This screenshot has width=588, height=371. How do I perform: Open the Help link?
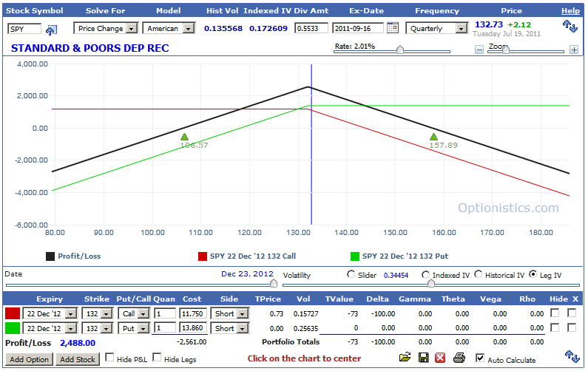click(x=570, y=11)
